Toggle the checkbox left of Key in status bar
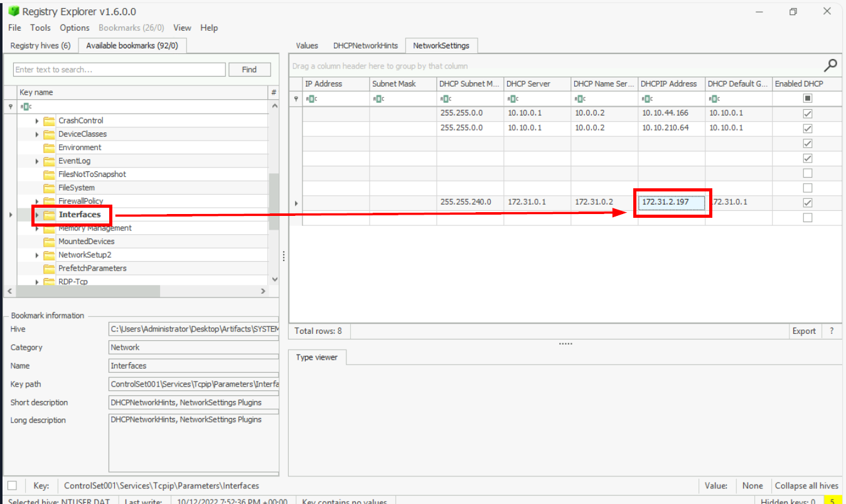The height and width of the screenshot is (504, 846). tap(13, 485)
